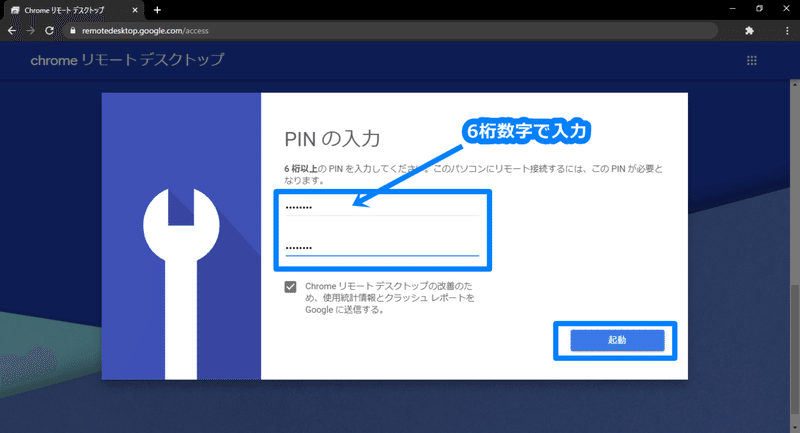This screenshot has width=800, height=433.
Task: Click the PIN confirmation input field
Action: [382, 247]
